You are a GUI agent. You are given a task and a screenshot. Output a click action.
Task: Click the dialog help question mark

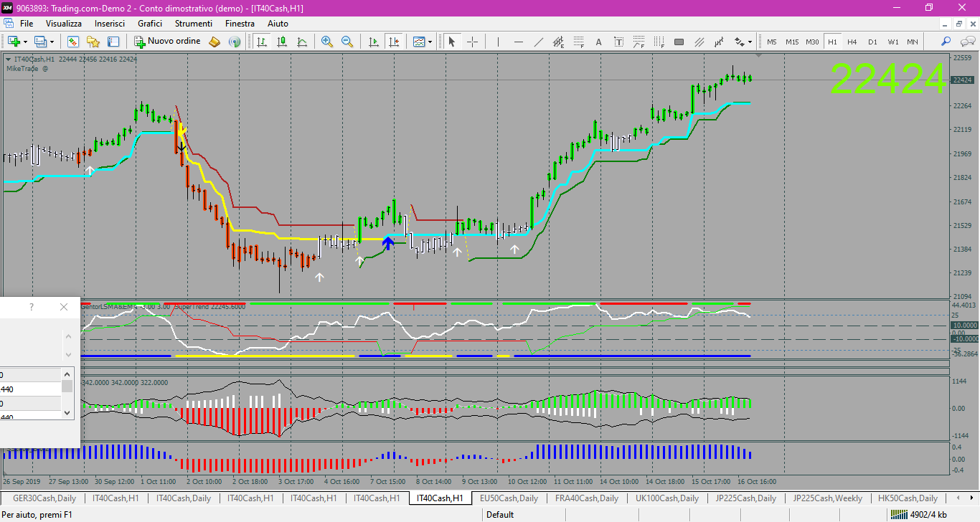point(32,307)
